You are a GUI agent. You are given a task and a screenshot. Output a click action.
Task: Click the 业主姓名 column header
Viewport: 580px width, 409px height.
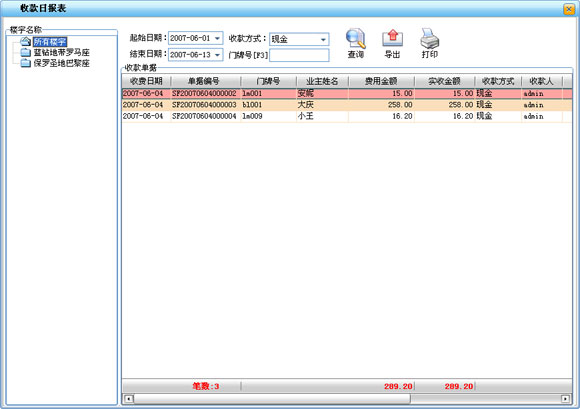coord(322,81)
